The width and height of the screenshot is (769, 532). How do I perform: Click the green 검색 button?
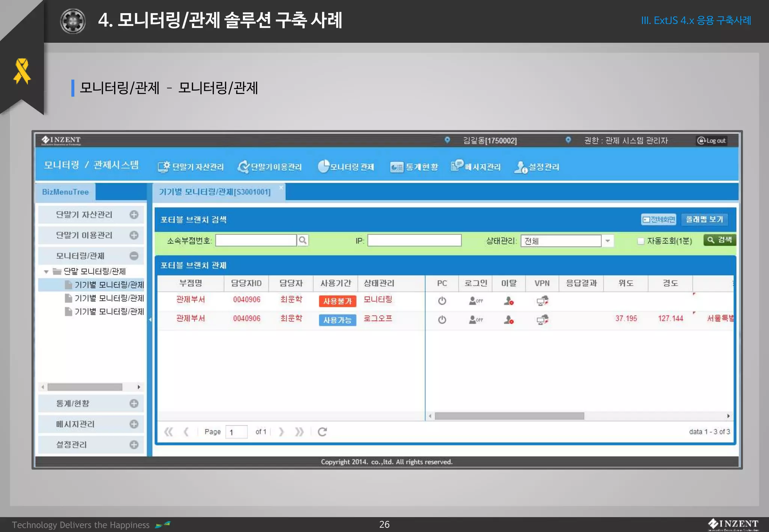719,240
